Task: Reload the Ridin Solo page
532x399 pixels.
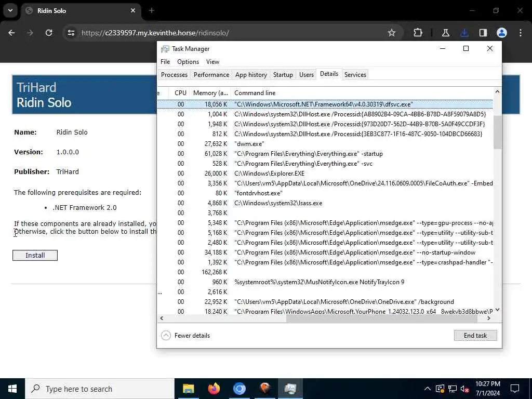Action: 49,33
